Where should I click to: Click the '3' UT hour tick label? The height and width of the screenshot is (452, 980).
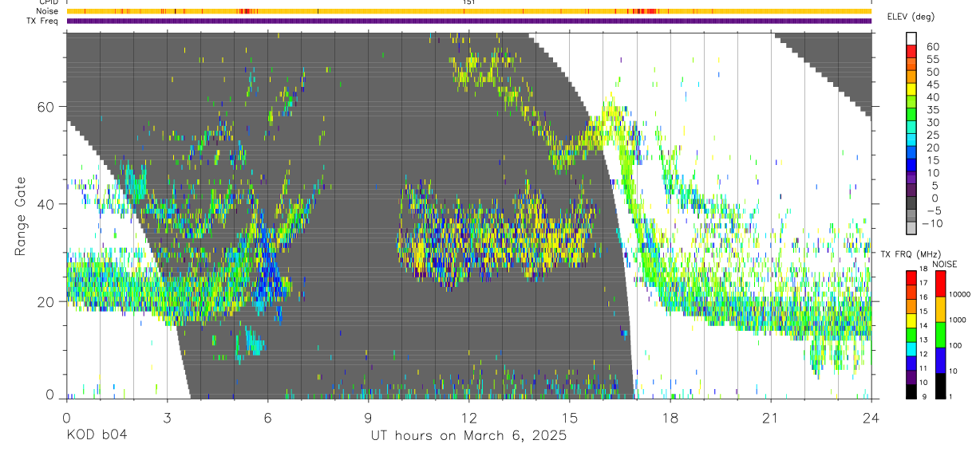(x=167, y=417)
